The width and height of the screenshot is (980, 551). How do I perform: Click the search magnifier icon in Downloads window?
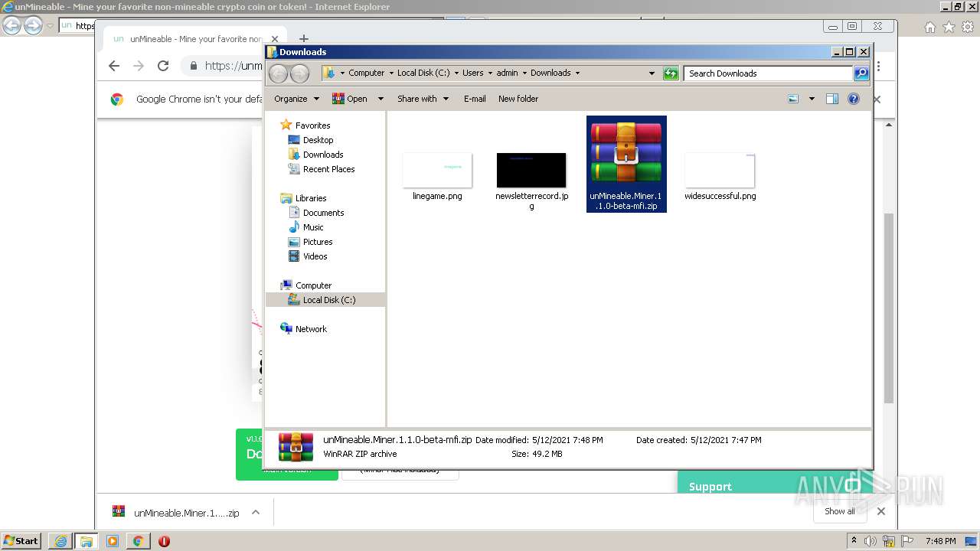861,73
